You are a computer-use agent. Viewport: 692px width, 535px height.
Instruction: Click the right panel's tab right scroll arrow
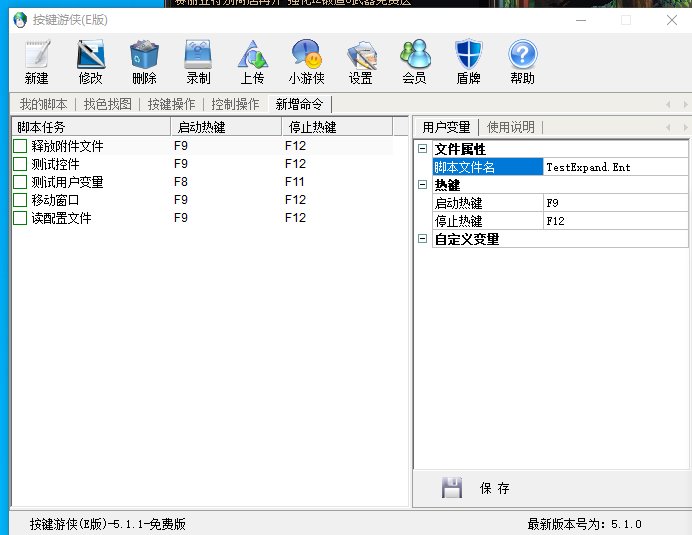pyautogui.click(x=685, y=128)
